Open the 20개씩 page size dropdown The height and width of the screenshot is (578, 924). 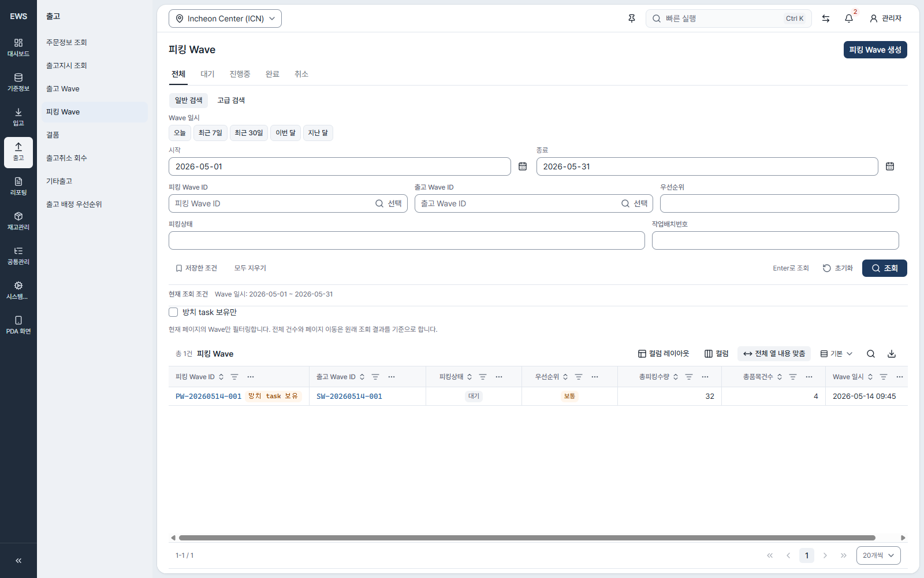click(x=878, y=555)
